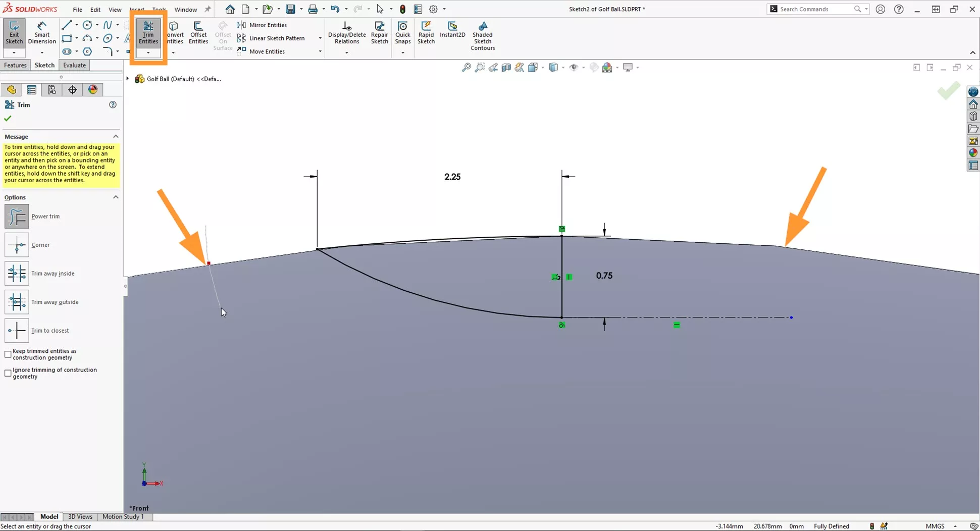The image size is (980, 531).
Task: Check Ignore trimming of construction geometry
Action: click(8, 373)
